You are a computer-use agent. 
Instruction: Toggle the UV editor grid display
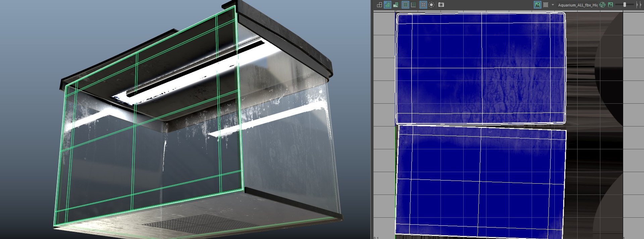tap(423, 5)
